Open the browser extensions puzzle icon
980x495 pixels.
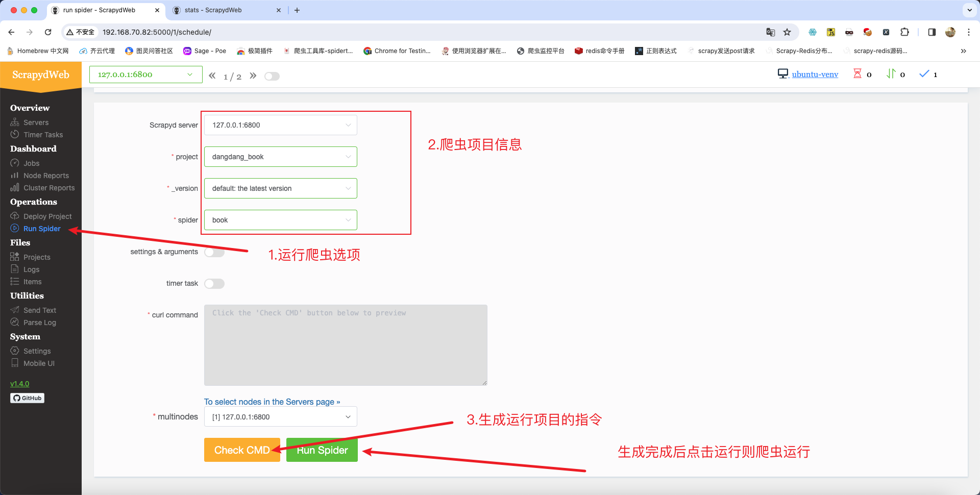(904, 32)
